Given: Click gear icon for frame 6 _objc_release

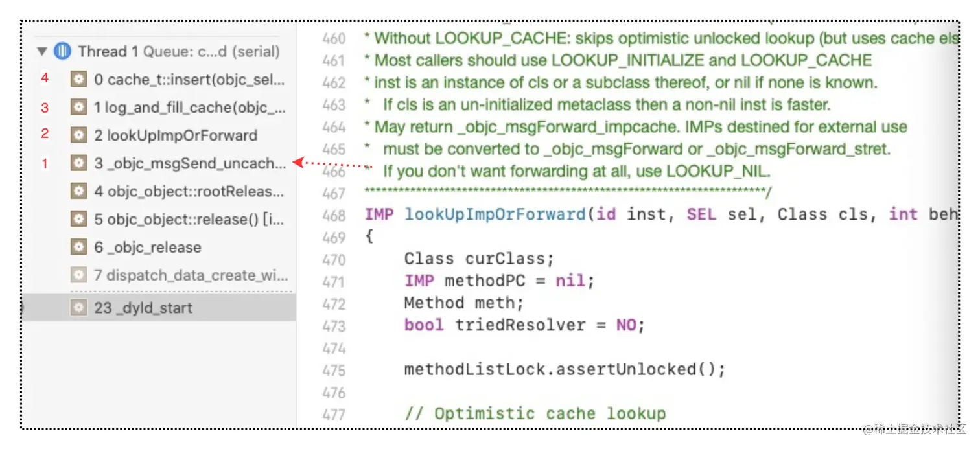Looking at the screenshot, I should 78,247.
